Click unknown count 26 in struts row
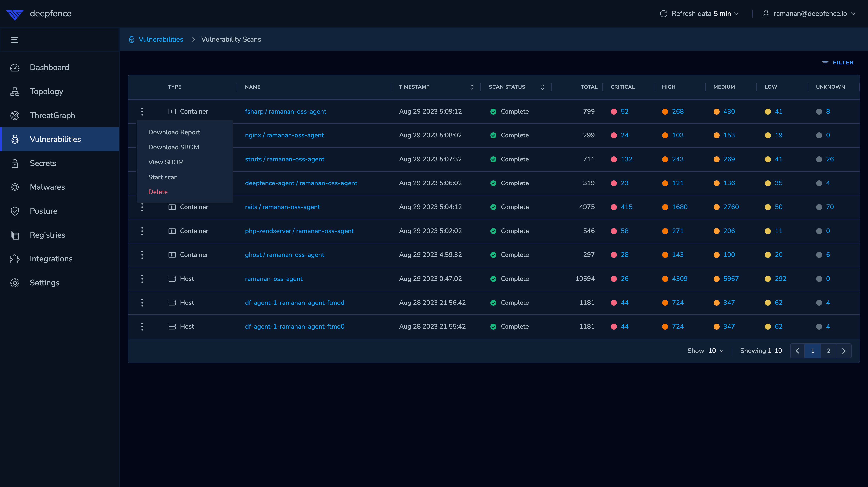Screen dimensions: 868x487 point(830,159)
